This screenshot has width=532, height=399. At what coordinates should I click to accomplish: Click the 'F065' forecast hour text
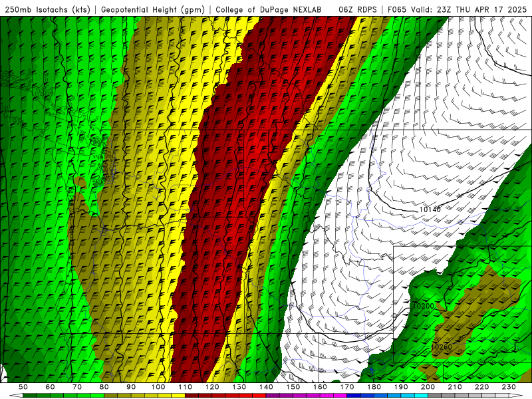tap(396, 10)
